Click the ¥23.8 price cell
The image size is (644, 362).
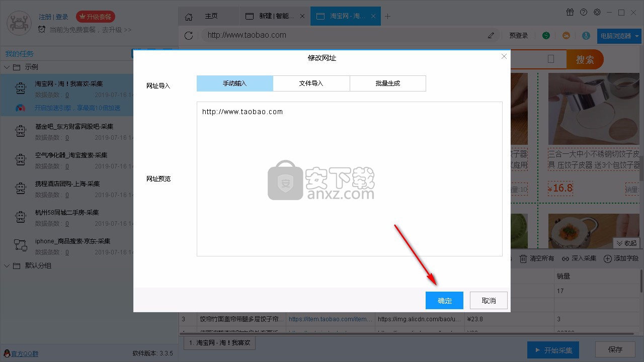509,319
